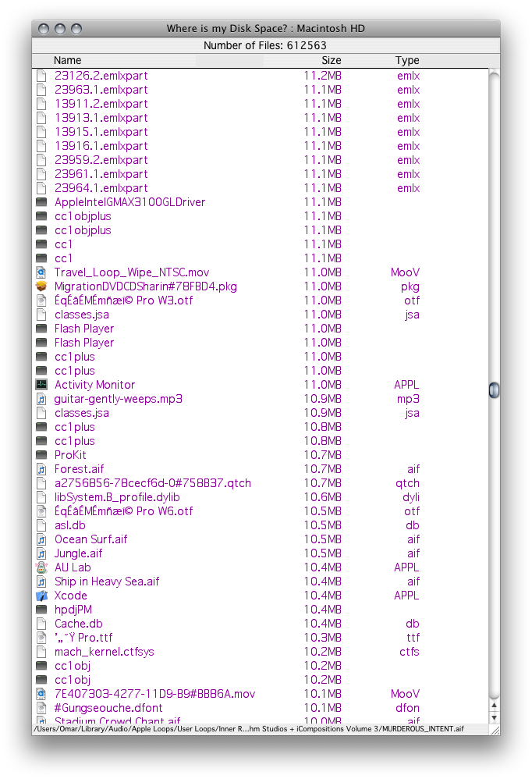Click the font icon beside Pro W6.otf
The height and width of the screenshot is (779, 532).
(41, 511)
